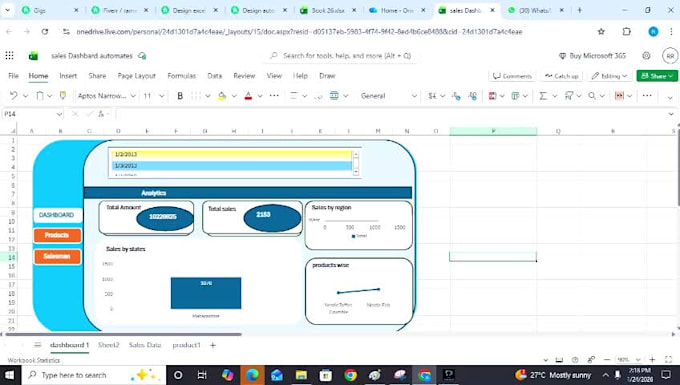
Task: Toggle Bold formatting
Action: (x=180, y=96)
